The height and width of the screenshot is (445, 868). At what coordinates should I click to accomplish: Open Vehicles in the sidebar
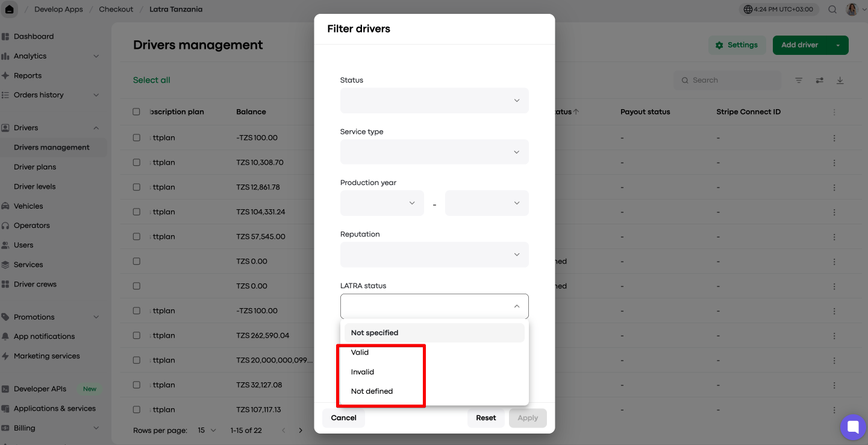coord(28,206)
